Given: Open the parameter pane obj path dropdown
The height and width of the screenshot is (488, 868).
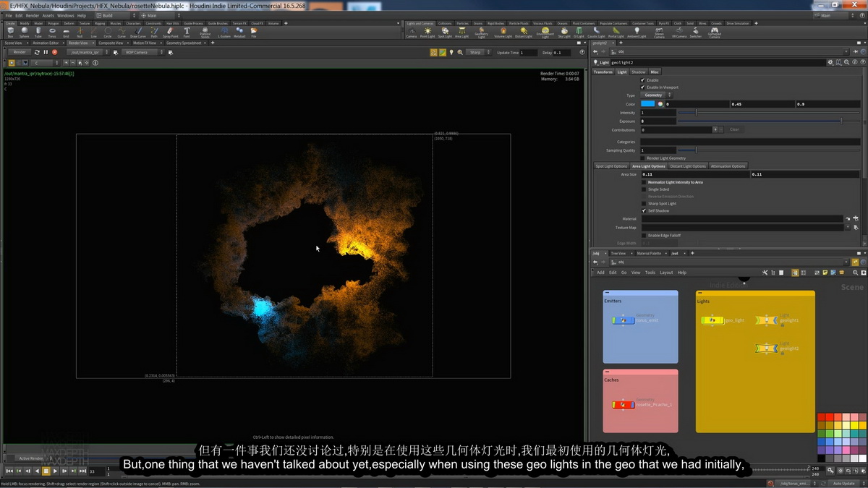Looking at the screenshot, I should pyautogui.click(x=847, y=53).
